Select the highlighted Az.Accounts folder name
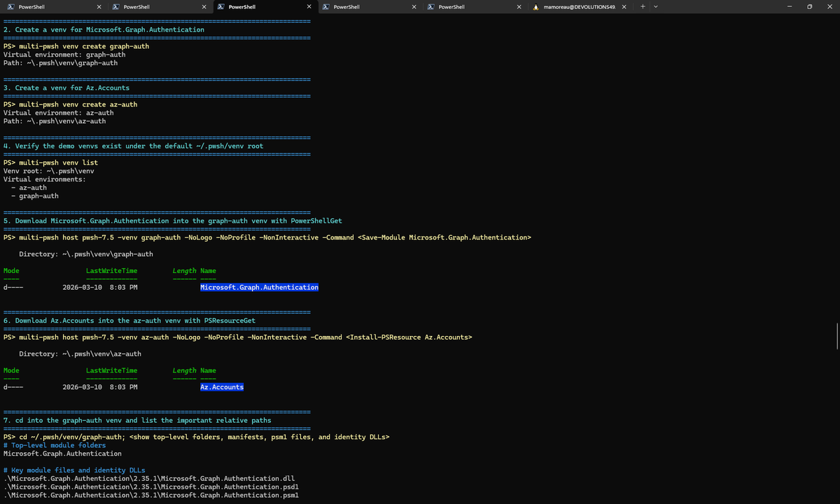 coord(222,386)
